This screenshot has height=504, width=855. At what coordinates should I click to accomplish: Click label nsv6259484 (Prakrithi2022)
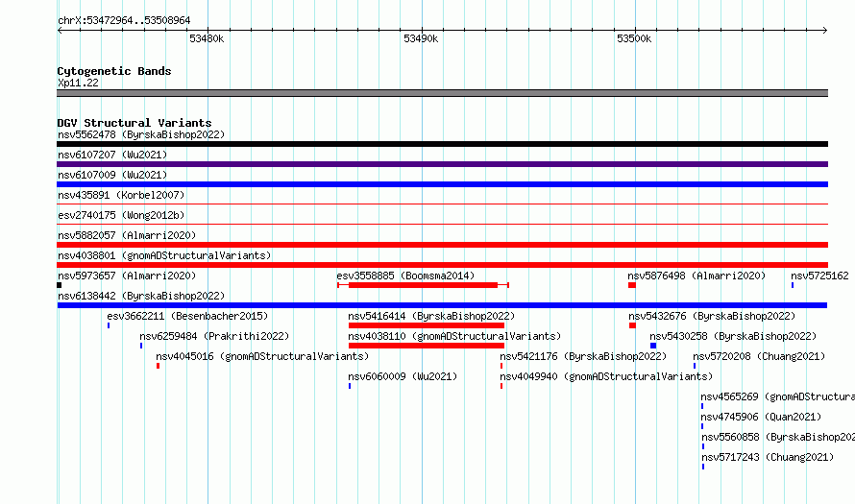214,336
